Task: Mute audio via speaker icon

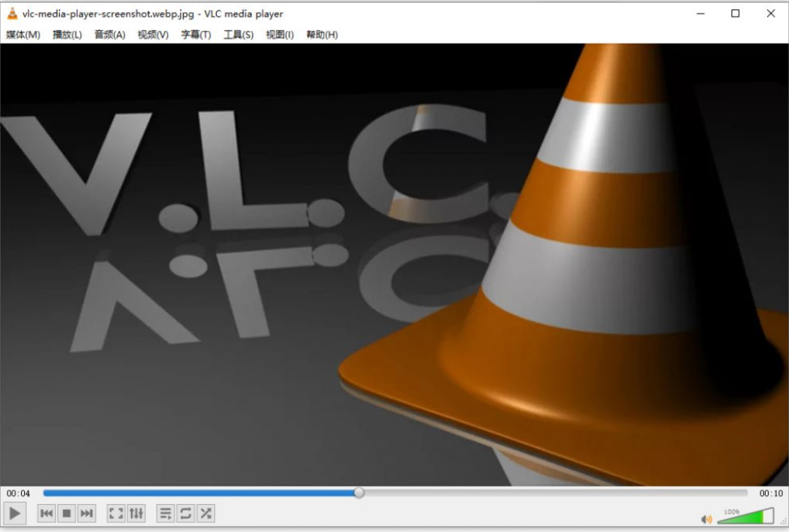Action: [x=706, y=519]
